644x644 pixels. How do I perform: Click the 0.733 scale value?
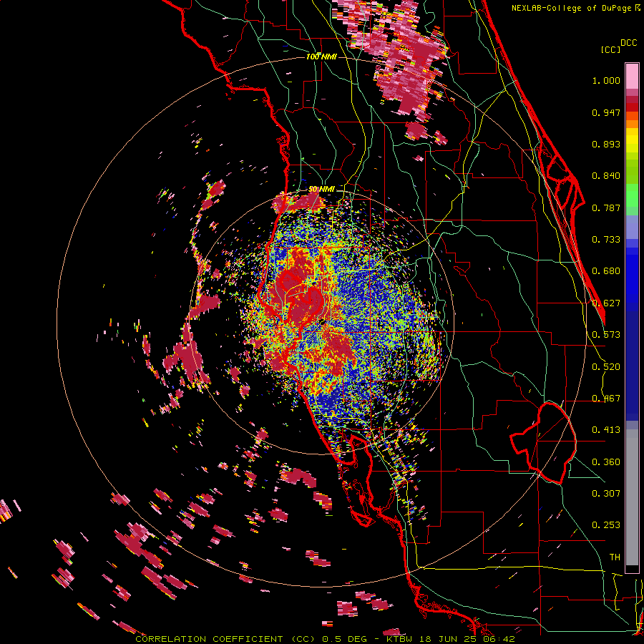[x=606, y=240]
